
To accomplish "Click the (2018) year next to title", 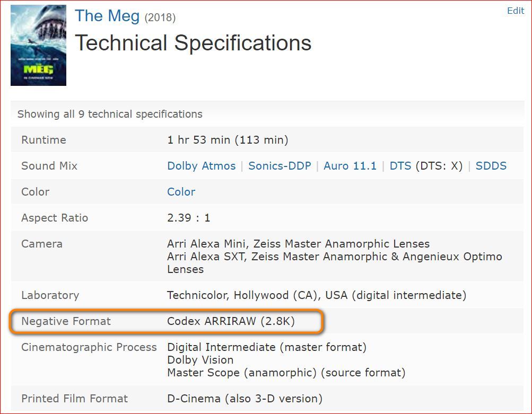I will pyautogui.click(x=160, y=17).
